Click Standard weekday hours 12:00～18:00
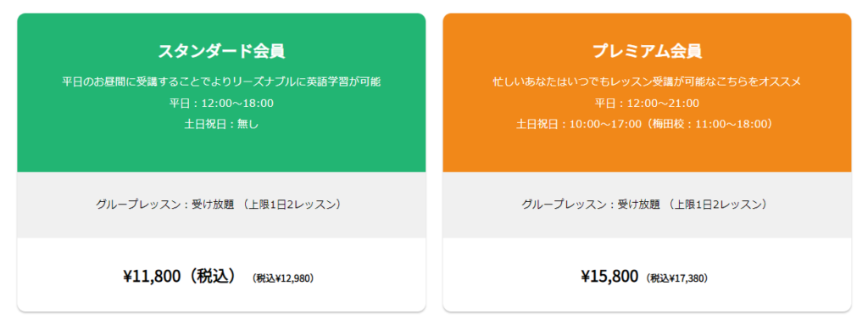 pos(221,104)
